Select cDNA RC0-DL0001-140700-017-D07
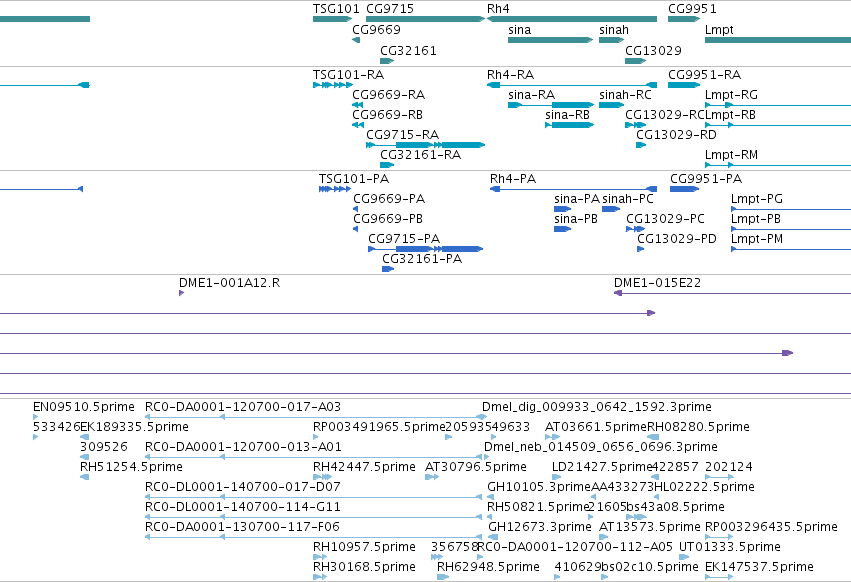This screenshot has height=582, width=851. click(x=313, y=497)
